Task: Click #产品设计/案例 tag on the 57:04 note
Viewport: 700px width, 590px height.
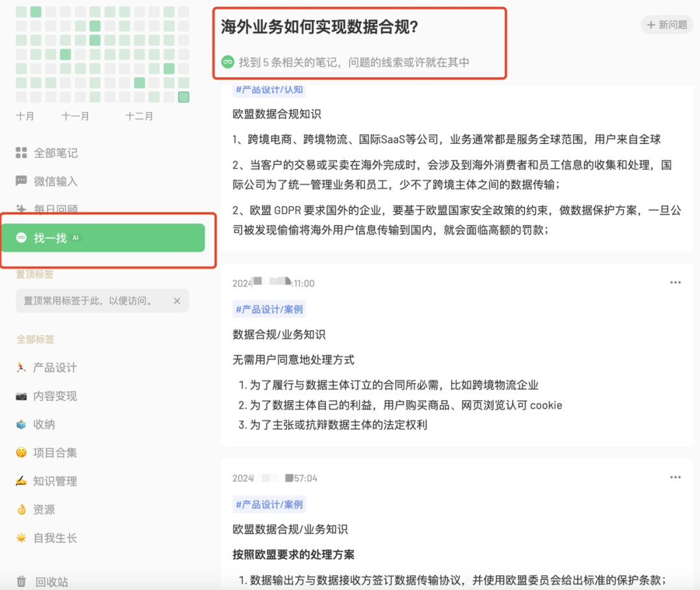Action: tap(269, 504)
